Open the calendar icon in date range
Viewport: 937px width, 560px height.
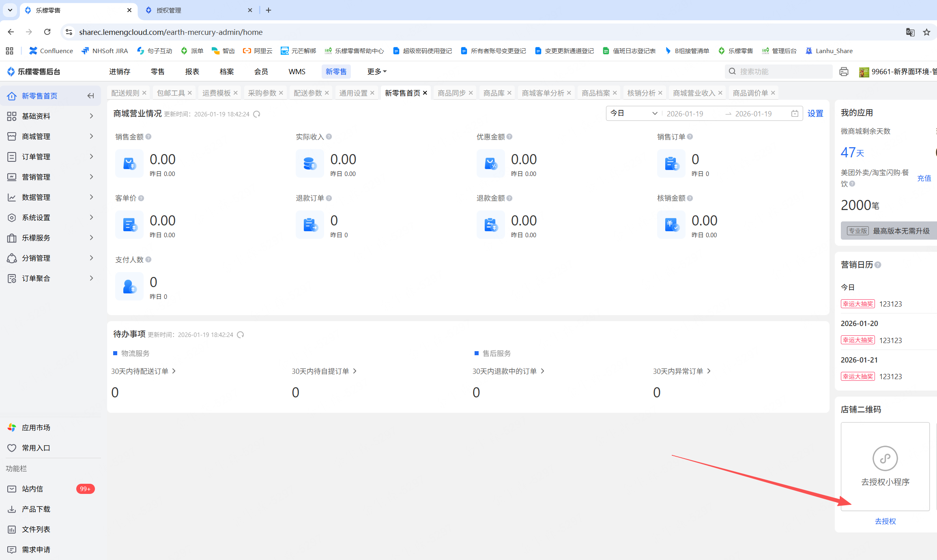click(795, 114)
